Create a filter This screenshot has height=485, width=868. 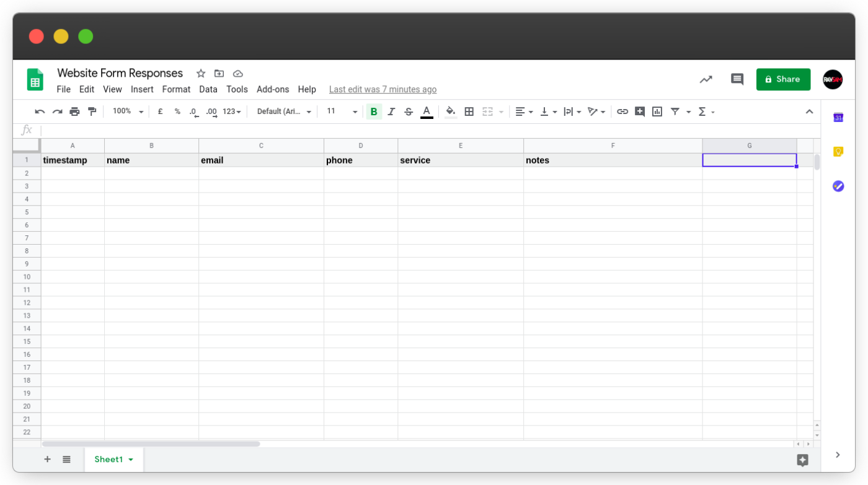[675, 111]
